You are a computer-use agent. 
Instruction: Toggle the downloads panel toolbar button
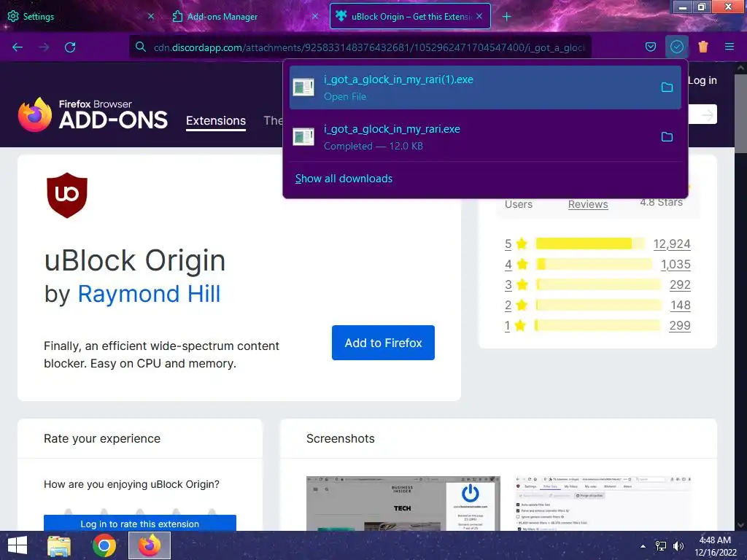676,47
